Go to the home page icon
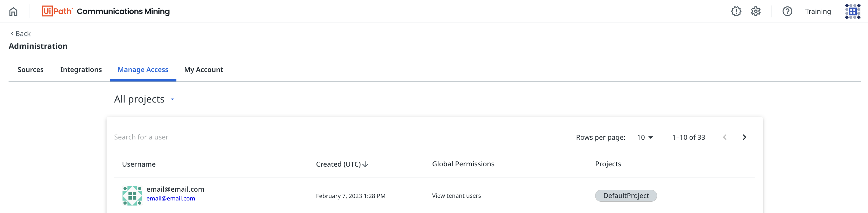 tap(13, 12)
